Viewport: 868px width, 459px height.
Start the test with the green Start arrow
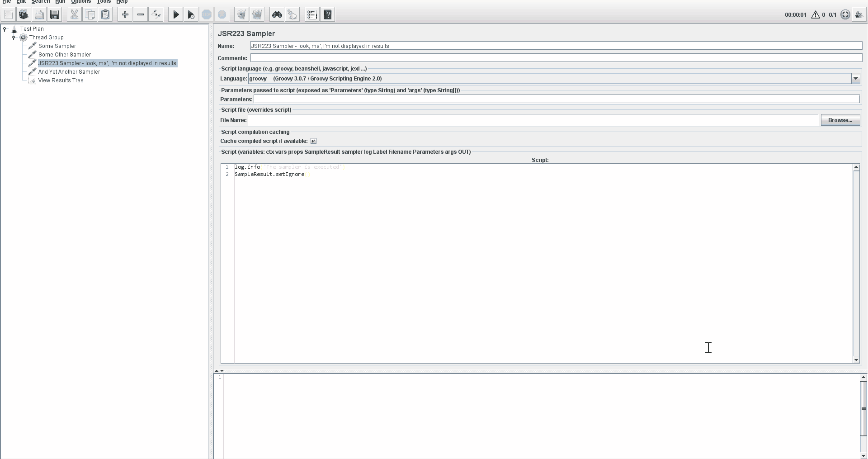[176, 14]
